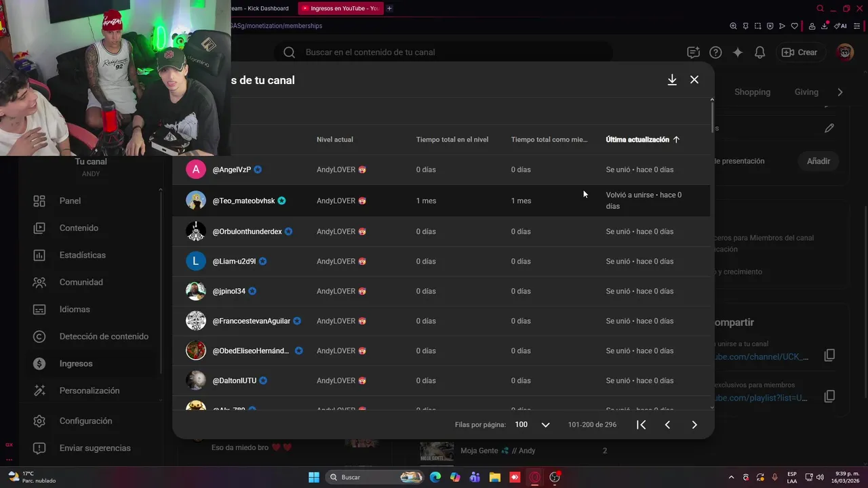This screenshot has height=488, width=868.
Task: Copy the members-only playlist link
Action: 829,396
